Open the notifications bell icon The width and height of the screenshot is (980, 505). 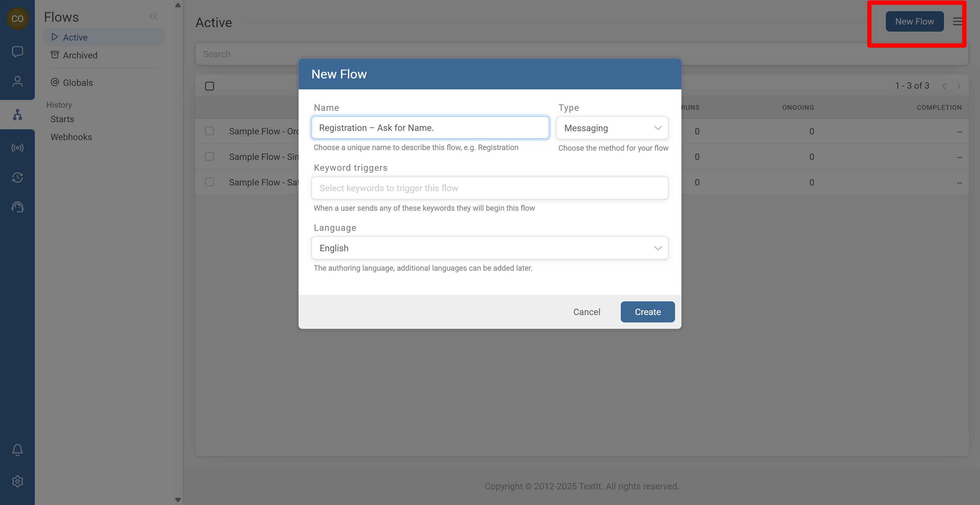(17, 449)
